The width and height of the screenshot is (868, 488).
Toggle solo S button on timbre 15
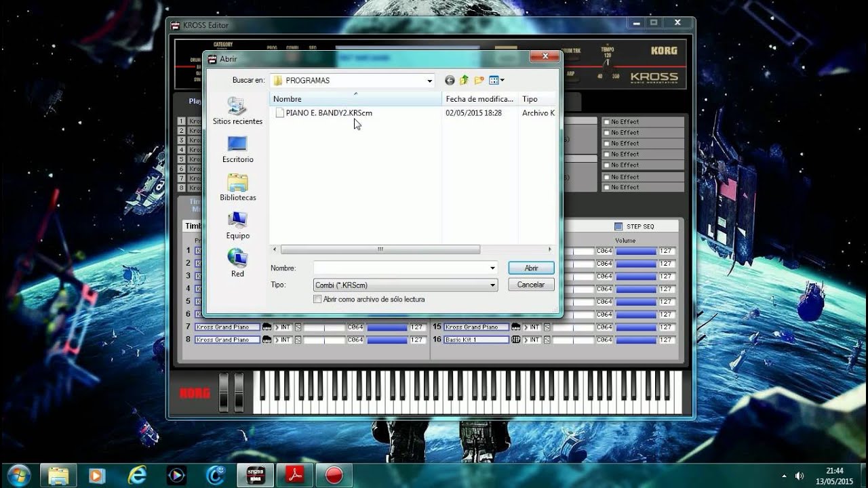point(547,327)
